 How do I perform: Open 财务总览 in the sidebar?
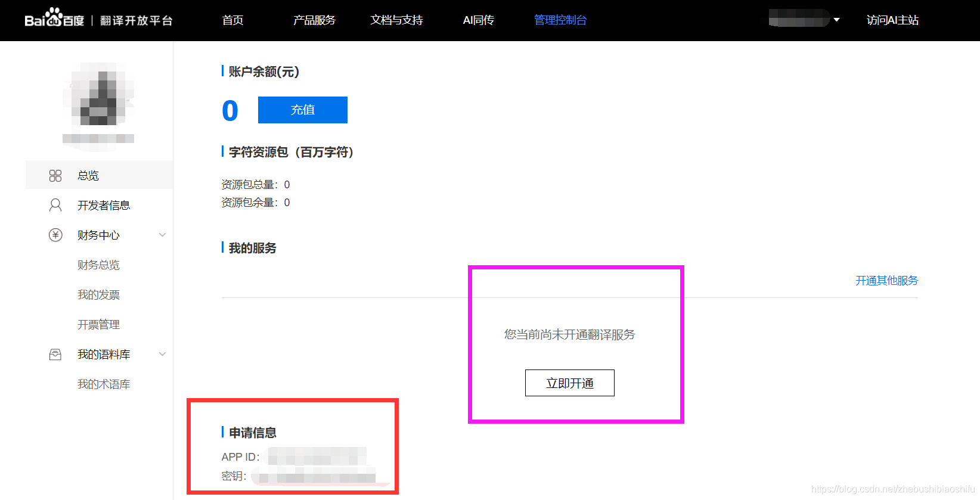pos(98,265)
